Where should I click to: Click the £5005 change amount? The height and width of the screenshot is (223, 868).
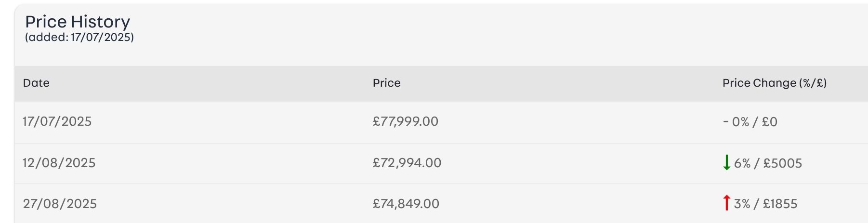pyautogui.click(x=782, y=163)
